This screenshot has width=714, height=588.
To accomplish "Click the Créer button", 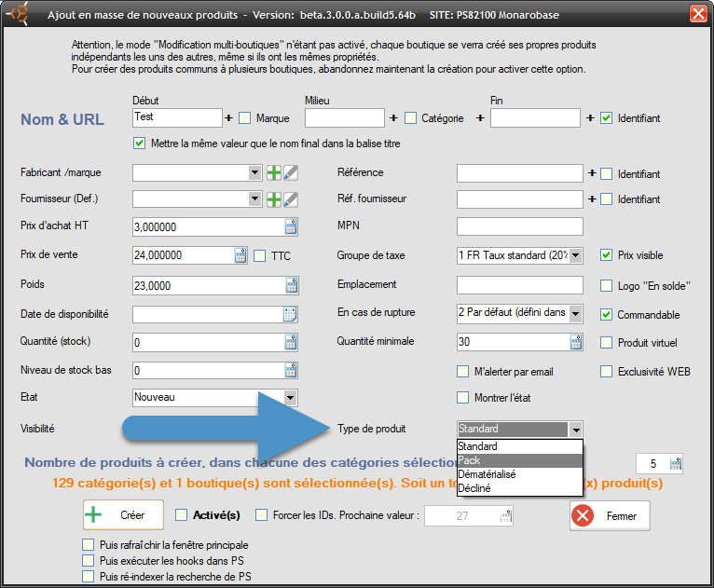I will (123, 515).
